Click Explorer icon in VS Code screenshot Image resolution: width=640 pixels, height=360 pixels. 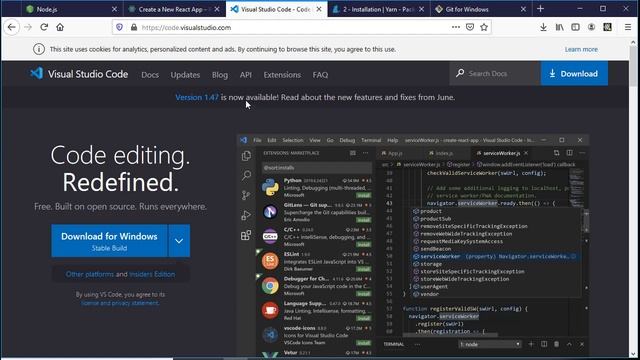point(246,156)
